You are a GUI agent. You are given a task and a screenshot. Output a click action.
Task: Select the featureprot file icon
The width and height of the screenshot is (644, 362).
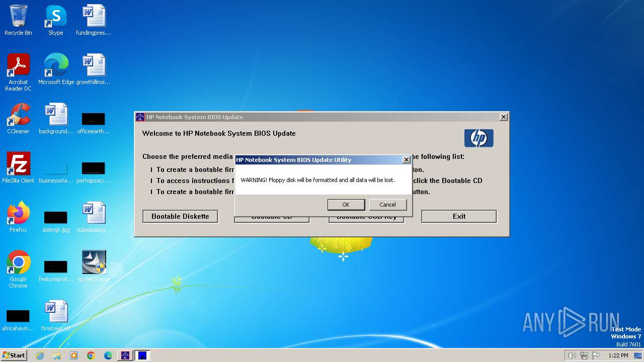click(x=56, y=271)
